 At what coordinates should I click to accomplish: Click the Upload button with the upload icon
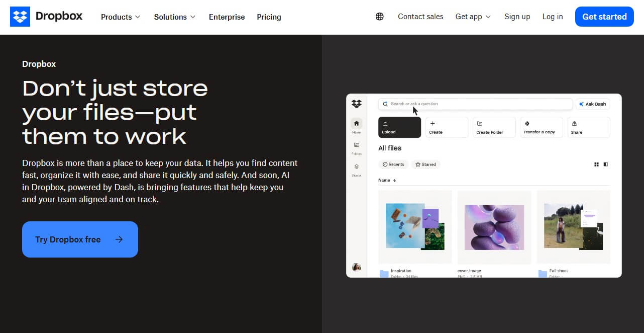point(399,127)
